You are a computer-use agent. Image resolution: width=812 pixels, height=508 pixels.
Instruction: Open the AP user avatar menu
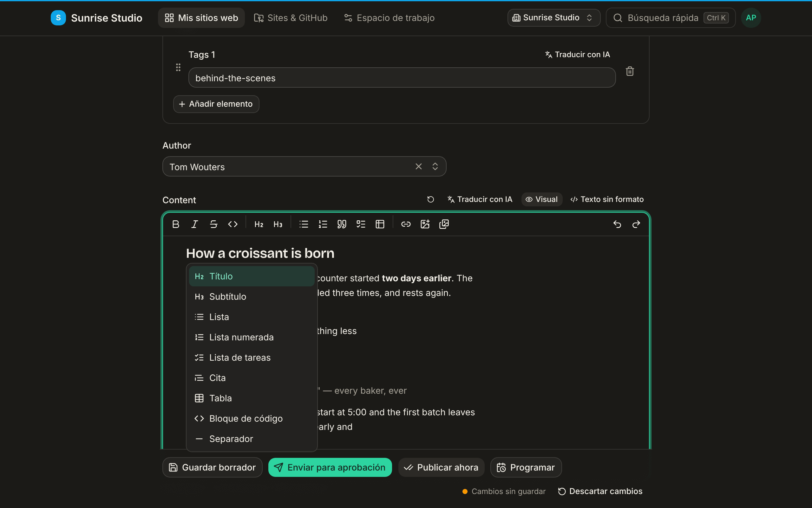coord(751,18)
